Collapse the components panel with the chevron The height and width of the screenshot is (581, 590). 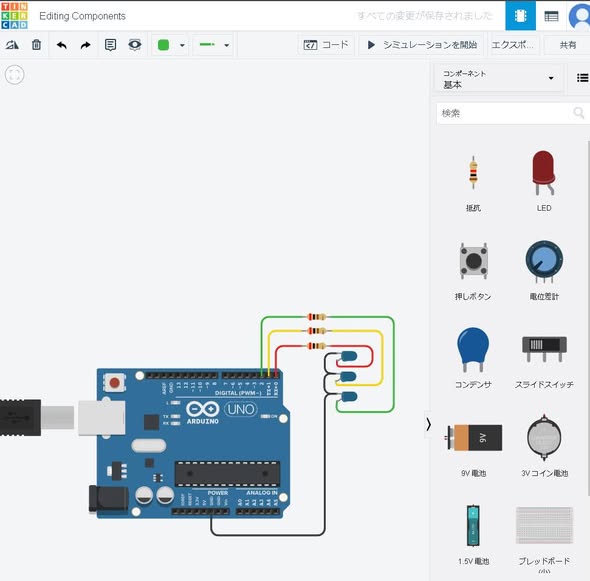[x=428, y=425]
